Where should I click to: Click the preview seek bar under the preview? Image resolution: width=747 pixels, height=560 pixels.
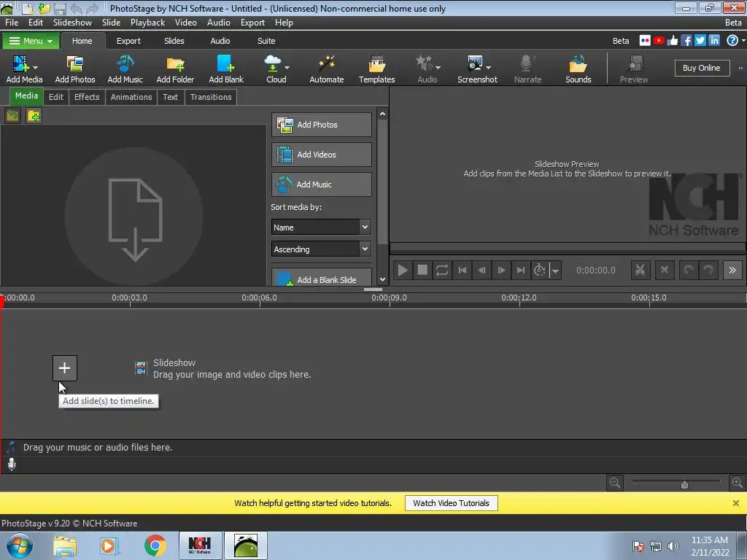tap(567, 249)
